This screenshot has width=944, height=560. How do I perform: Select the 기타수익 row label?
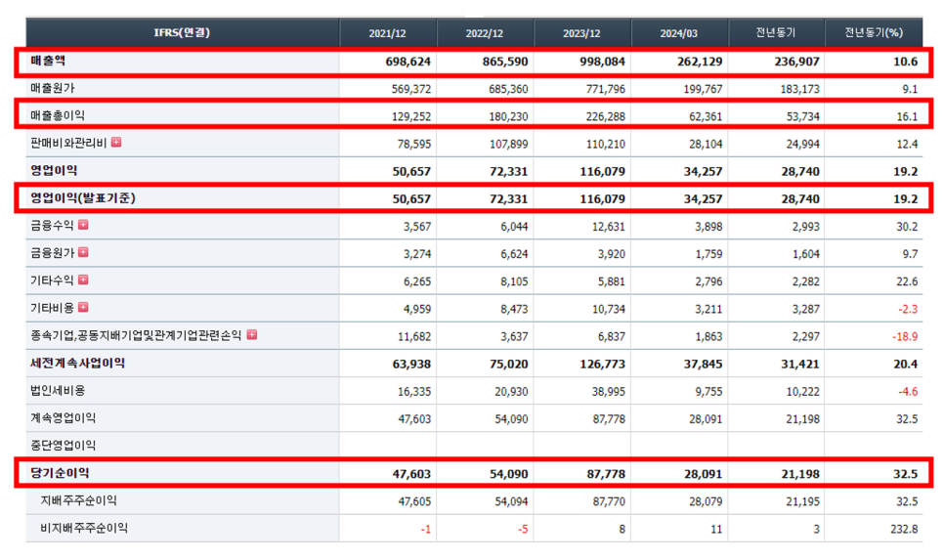point(52,280)
